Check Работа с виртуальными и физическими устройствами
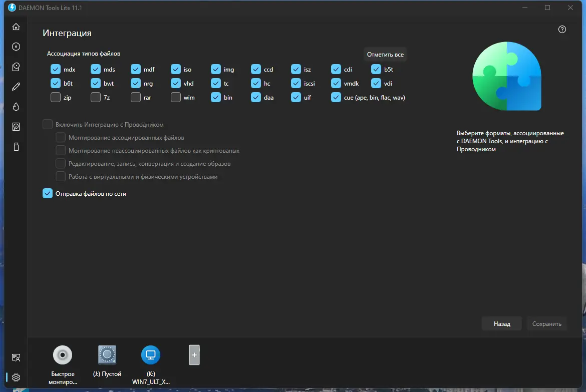Image resolution: width=586 pixels, height=392 pixels. pos(61,176)
